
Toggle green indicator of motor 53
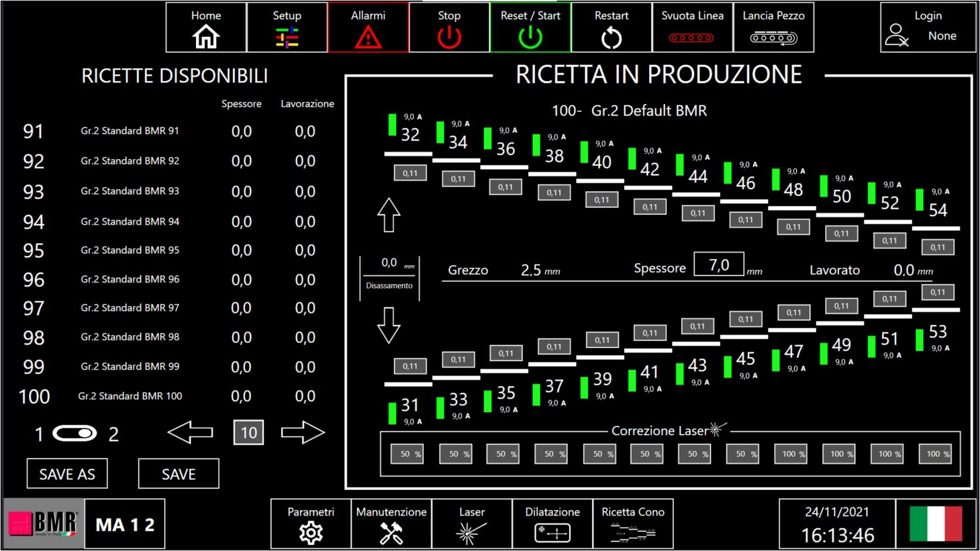click(919, 340)
